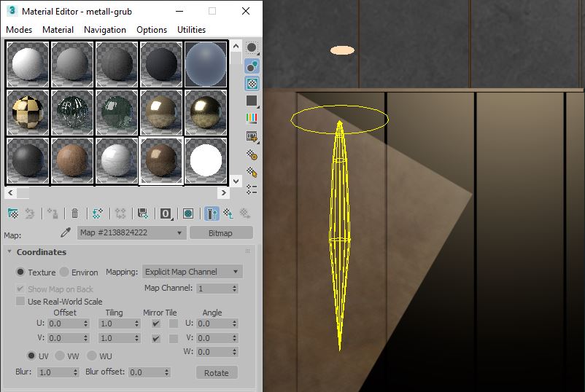Select the checkered gold sample sphere
585x392 pixels.
tap(28, 112)
